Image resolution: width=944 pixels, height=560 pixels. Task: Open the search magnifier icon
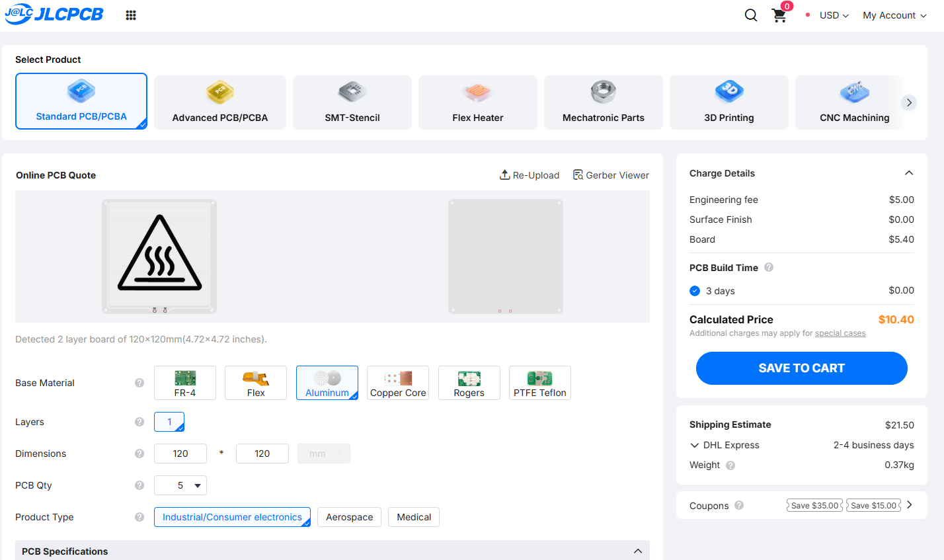(x=751, y=15)
